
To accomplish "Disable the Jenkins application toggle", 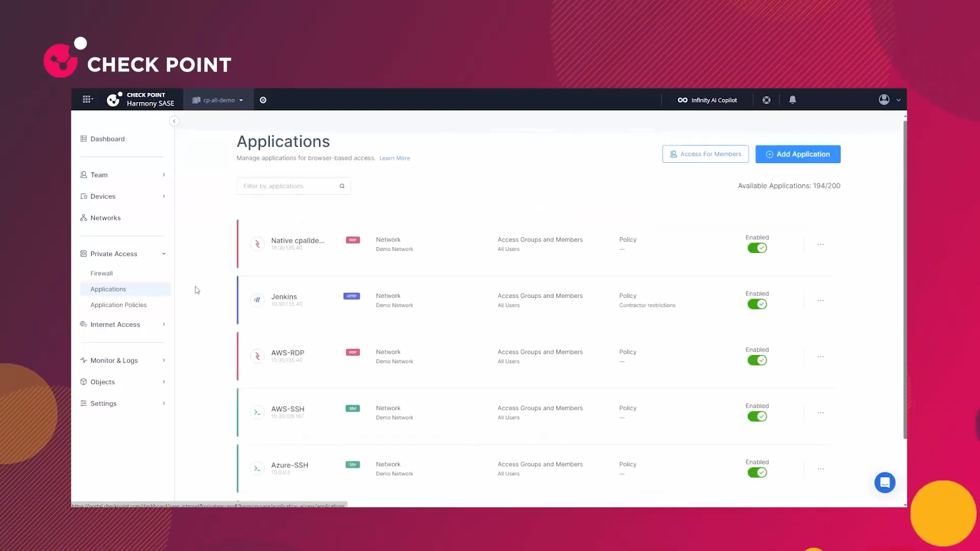I will 757,304.
